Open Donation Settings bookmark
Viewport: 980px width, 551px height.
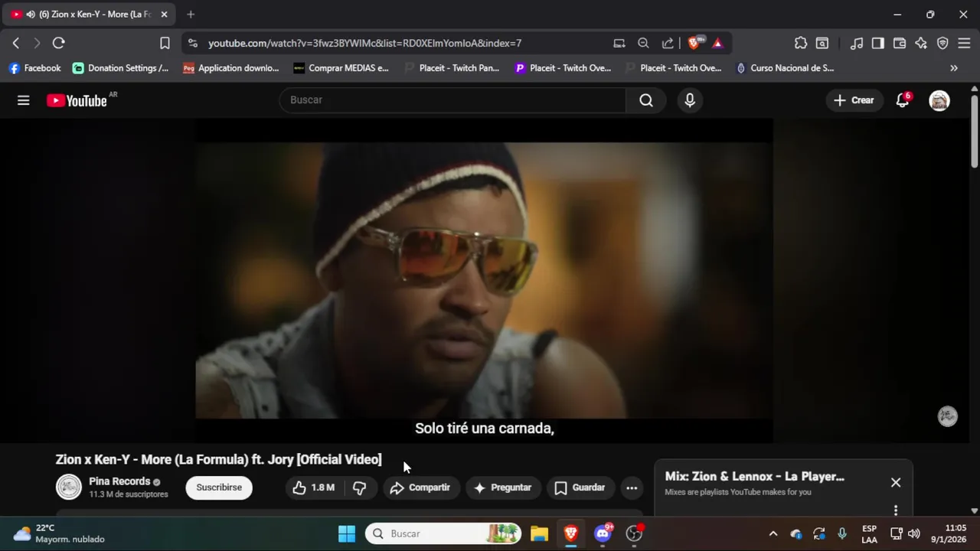121,68
